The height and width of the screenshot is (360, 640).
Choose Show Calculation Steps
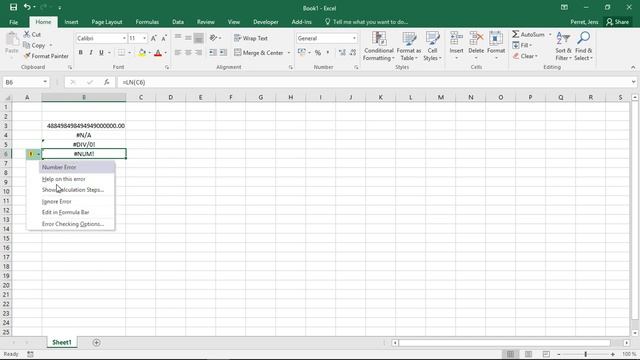click(73, 190)
